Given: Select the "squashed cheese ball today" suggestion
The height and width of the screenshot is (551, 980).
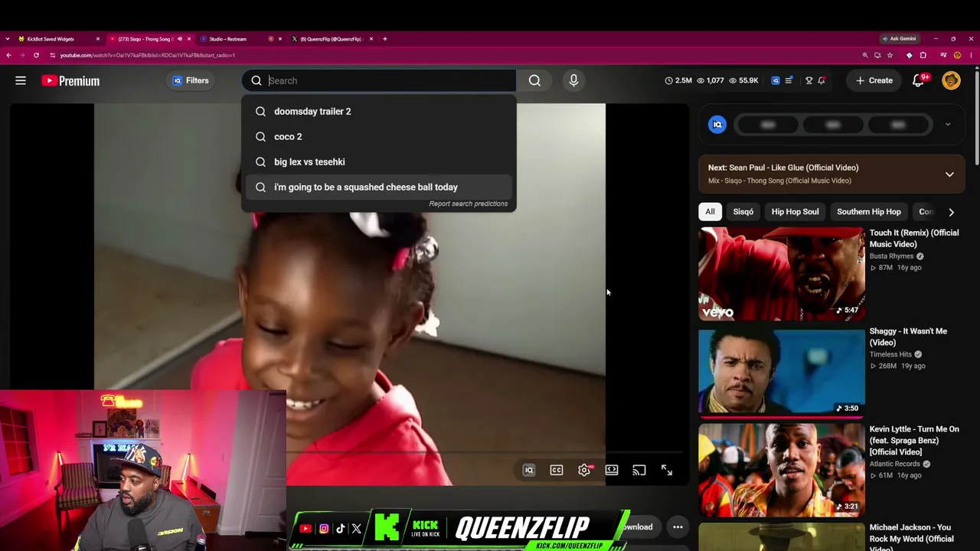Looking at the screenshot, I should 379,187.
